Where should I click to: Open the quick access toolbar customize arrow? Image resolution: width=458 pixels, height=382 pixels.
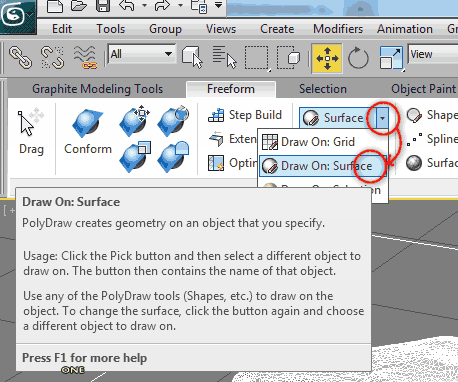(219, 5)
